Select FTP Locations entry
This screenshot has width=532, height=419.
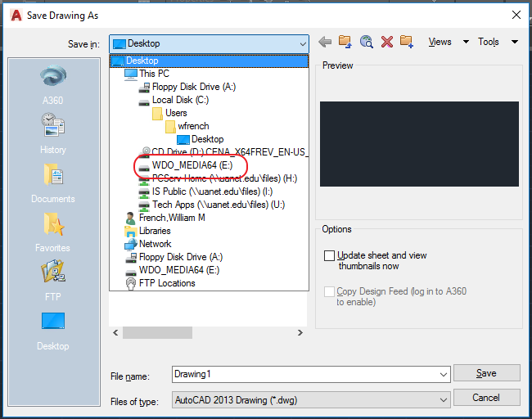click(x=160, y=283)
